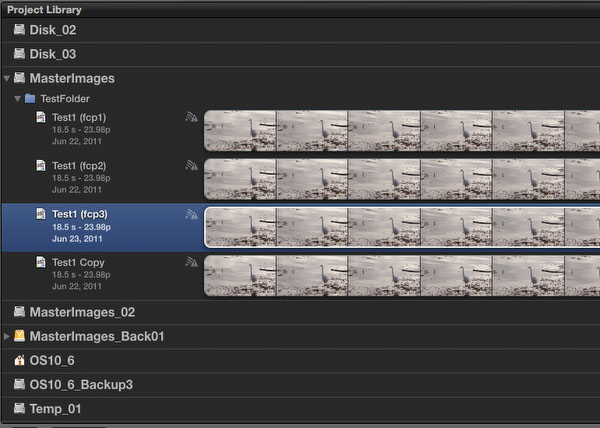Click 18.5 s - 23.98p under Test1 (fcp3)

tap(81, 227)
